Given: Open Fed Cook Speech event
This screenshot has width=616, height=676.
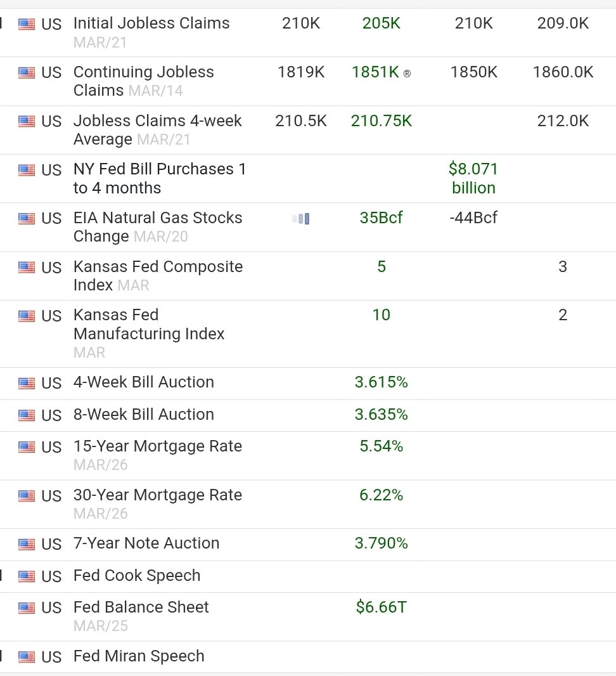Looking at the screenshot, I should pyautogui.click(x=137, y=576).
